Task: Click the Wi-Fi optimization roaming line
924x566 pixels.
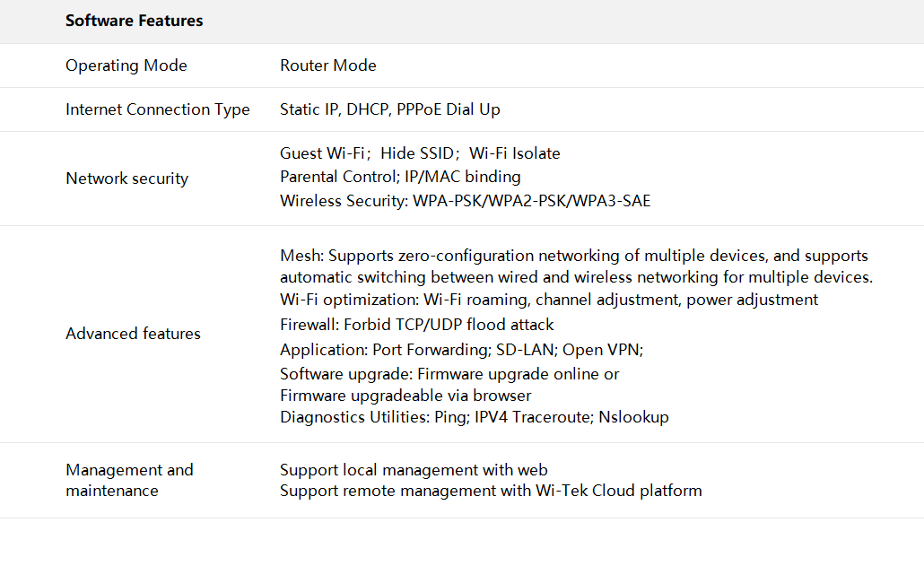Action: click(x=548, y=300)
